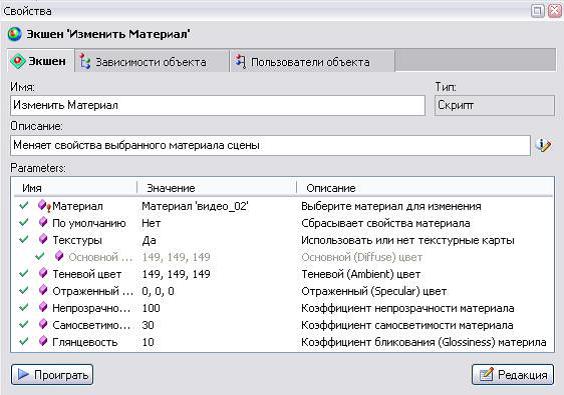Screen dimensions: 564x395
Task: Click description Коэффициент непрозрачности материала
Action: coord(407,308)
